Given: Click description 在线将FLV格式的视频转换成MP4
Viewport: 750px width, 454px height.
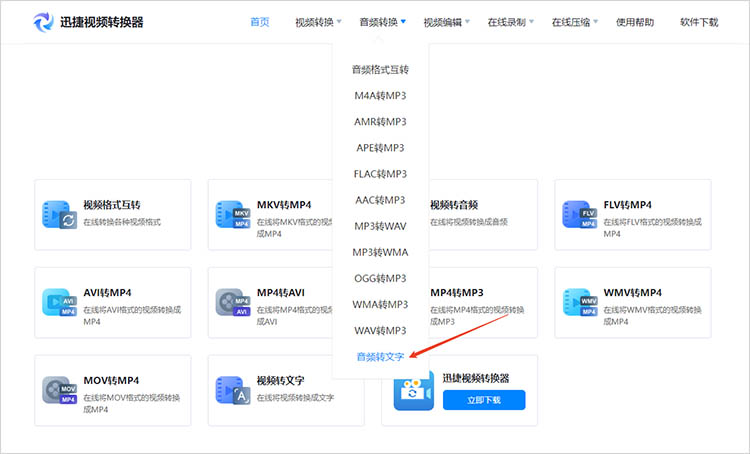Looking at the screenshot, I should 652,228.
